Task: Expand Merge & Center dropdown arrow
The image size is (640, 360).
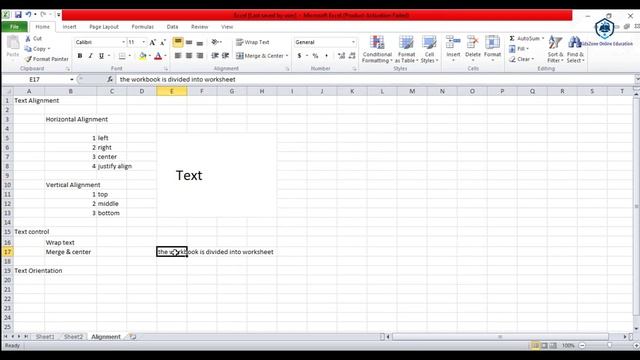Action: coord(287,56)
